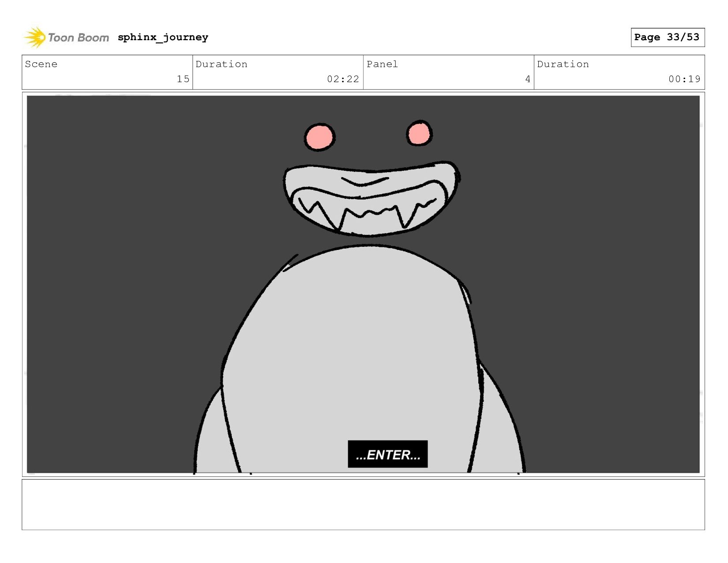Click the Page 33/53 indicator
This screenshot has width=728, height=563.
pos(667,37)
